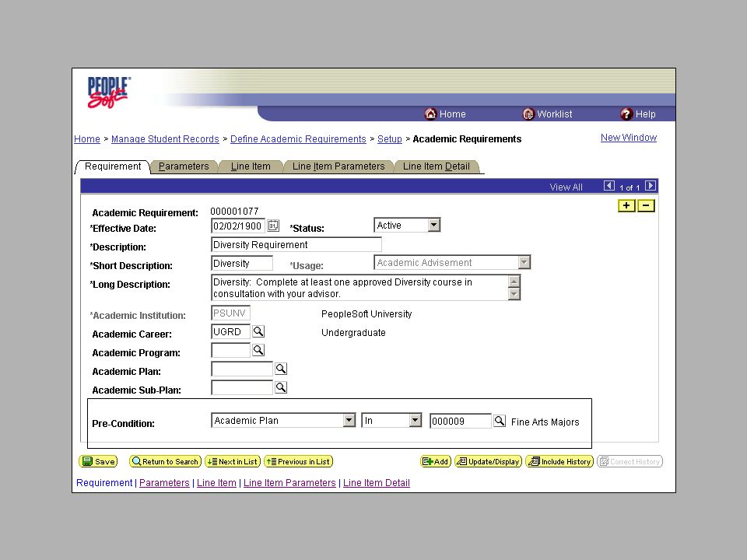The width and height of the screenshot is (747, 560).
Task: Open the Help question mark icon
Action: [626, 114]
